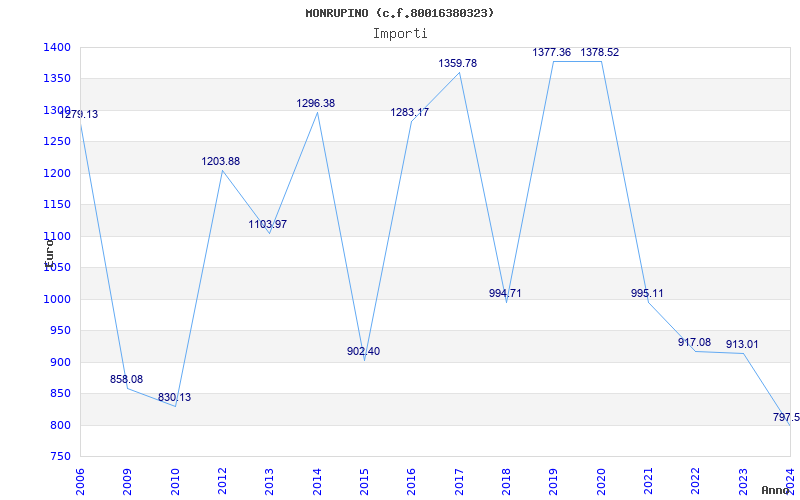The height and width of the screenshot is (500, 800).
Task: Click x-axis year 2012
Action: tap(222, 482)
